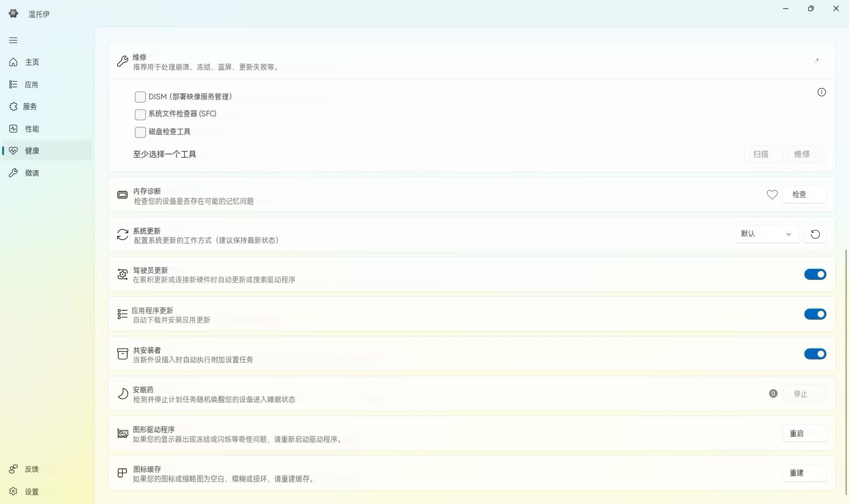Click the hamburger menu icon in sidebar

tap(13, 40)
